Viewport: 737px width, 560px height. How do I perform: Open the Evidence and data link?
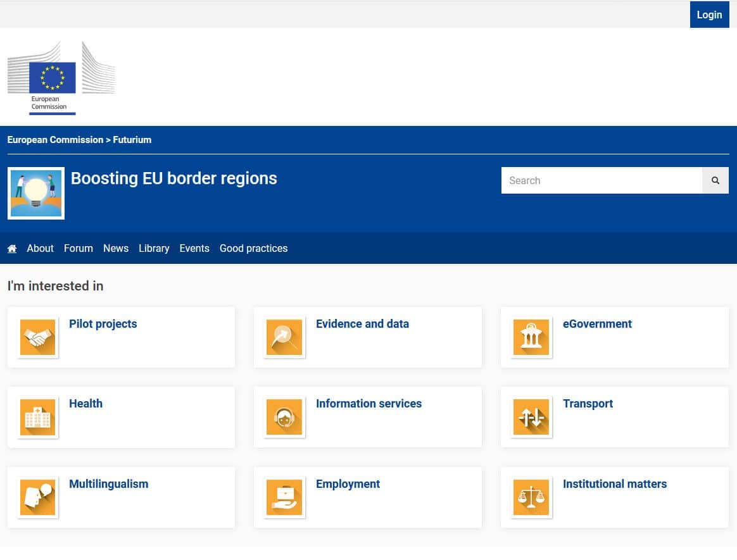coord(362,324)
